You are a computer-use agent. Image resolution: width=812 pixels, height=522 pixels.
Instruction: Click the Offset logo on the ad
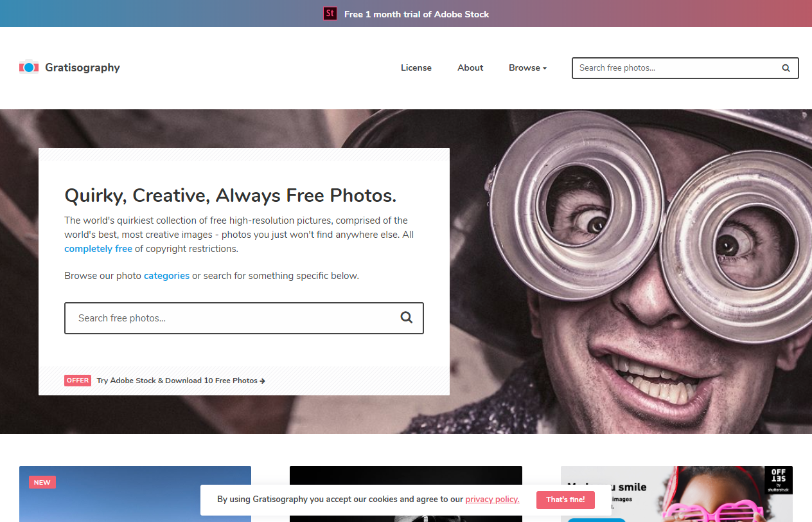tap(779, 480)
